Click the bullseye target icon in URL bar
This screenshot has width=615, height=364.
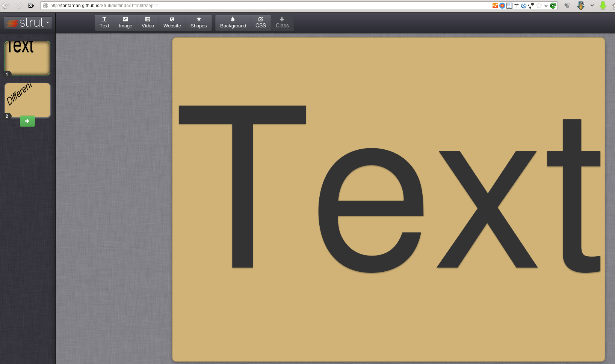[502, 6]
